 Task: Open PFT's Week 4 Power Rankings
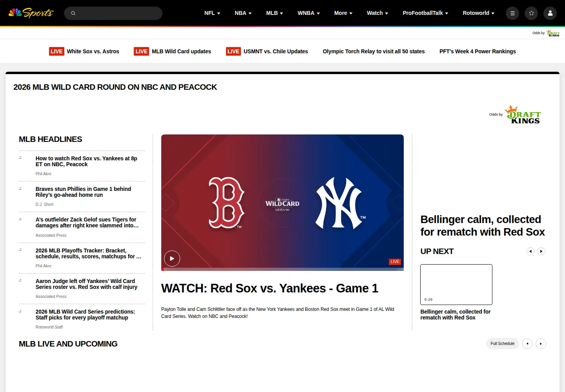[478, 51]
